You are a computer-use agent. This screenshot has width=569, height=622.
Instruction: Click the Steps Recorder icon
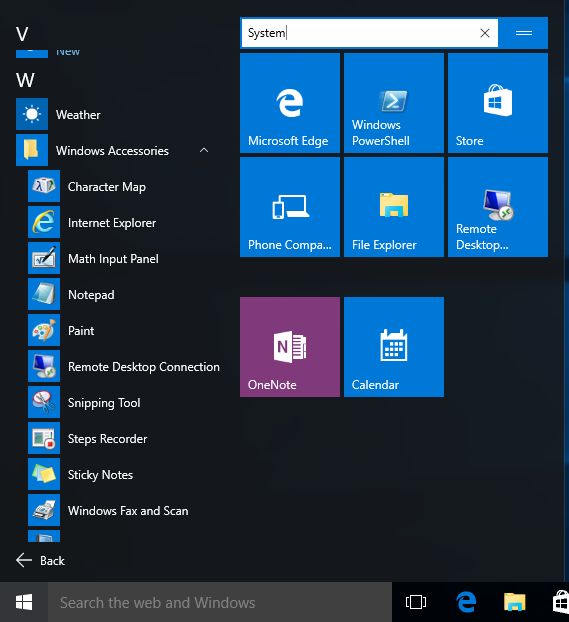tap(44, 438)
